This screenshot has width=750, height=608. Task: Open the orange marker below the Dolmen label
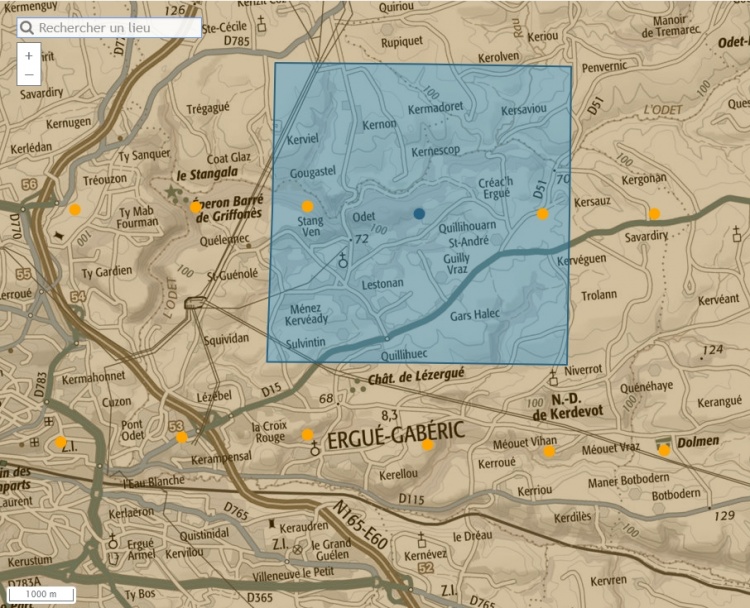click(x=664, y=450)
